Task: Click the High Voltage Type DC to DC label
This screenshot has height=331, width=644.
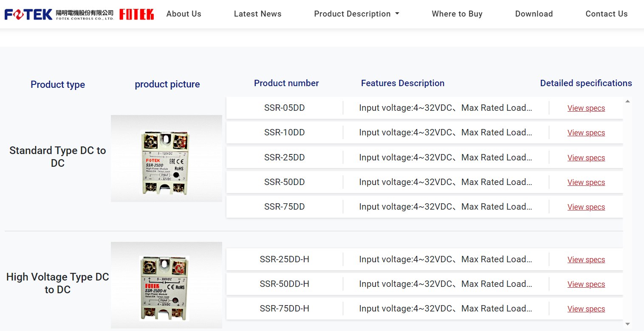Action: click(x=58, y=283)
